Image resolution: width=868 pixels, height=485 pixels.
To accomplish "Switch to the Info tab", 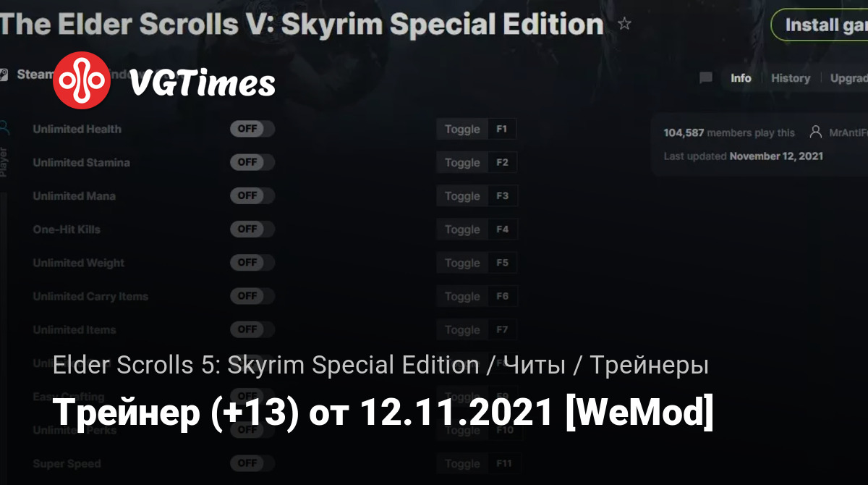I will 741,78.
